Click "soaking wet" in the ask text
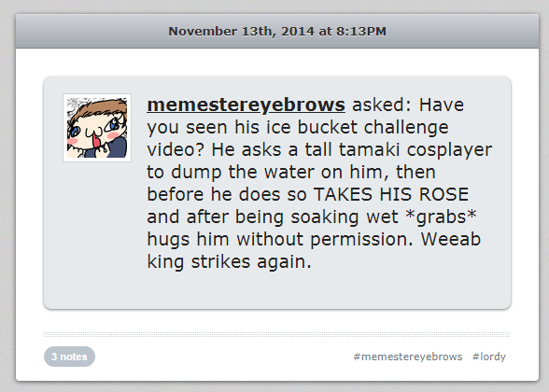549x392 pixels. pyautogui.click(x=345, y=217)
